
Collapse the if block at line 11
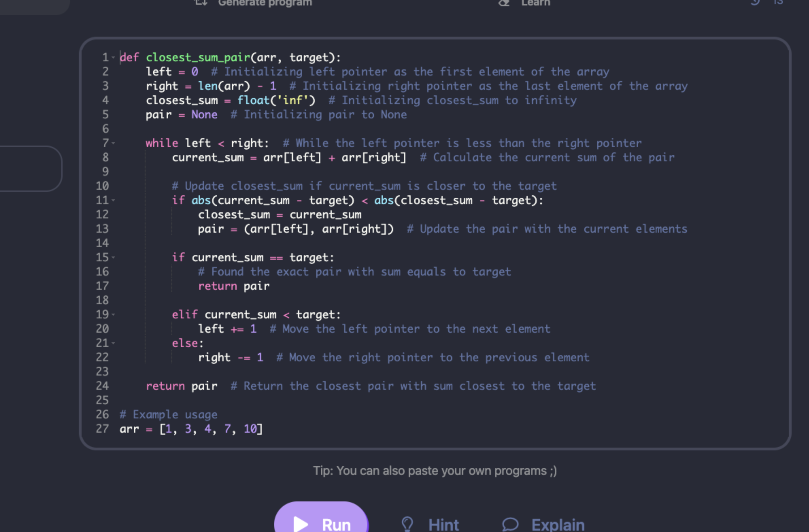coord(114,200)
